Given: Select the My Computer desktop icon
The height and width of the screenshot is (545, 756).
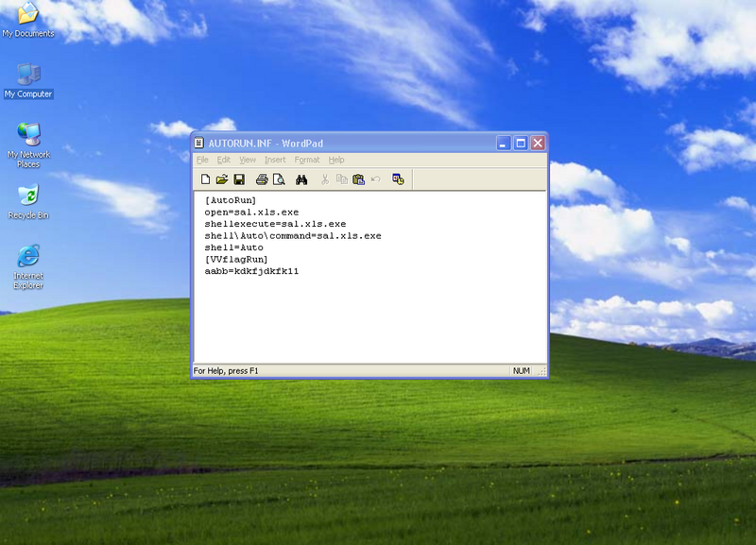Looking at the screenshot, I should point(28,81).
